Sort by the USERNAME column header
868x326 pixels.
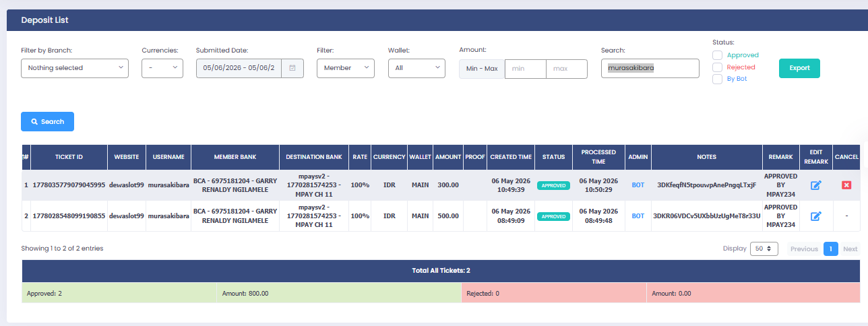pyautogui.click(x=168, y=157)
